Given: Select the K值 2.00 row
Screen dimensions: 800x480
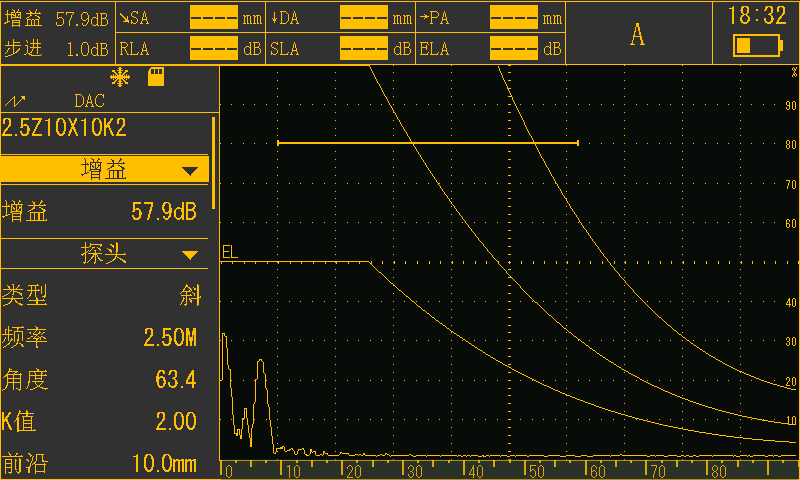Looking at the screenshot, I should click(104, 421).
